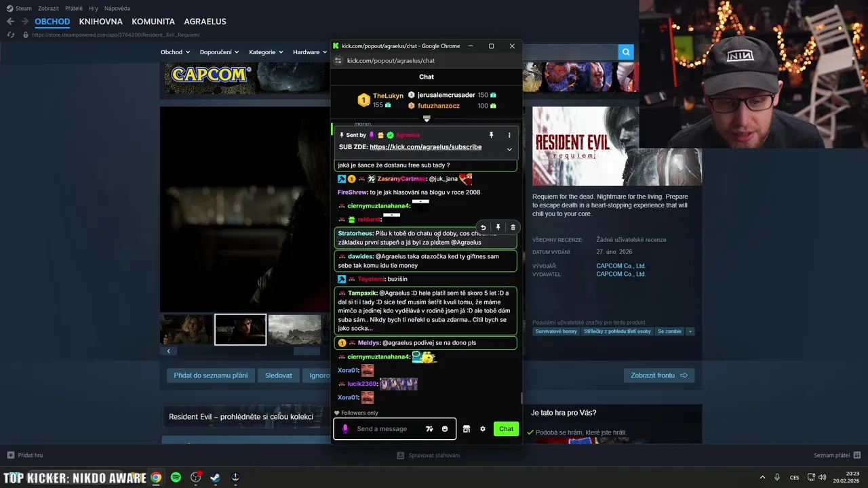The image size is (868, 488).
Task: Open Chrome from the taskbar
Action: point(156,477)
